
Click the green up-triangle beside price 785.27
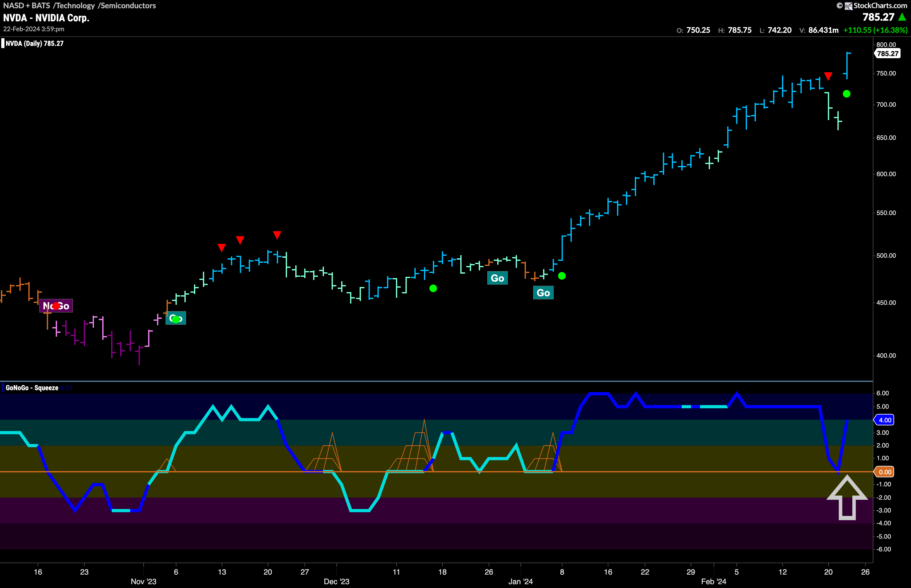[902, 17]
